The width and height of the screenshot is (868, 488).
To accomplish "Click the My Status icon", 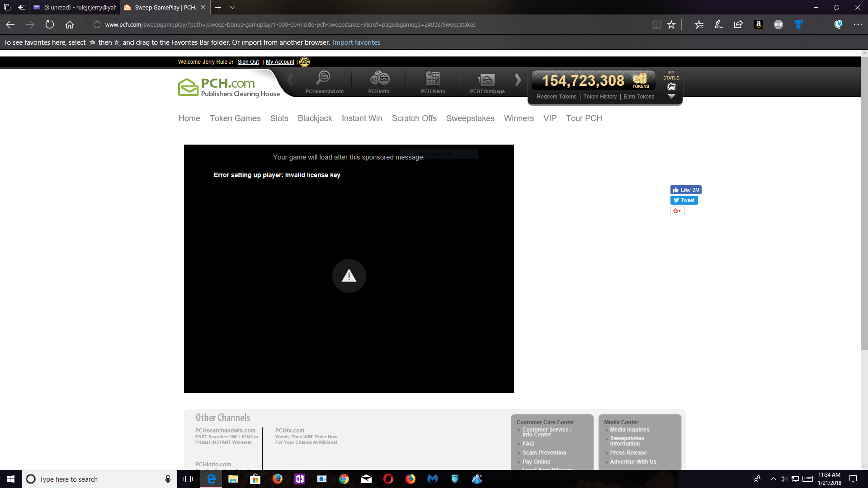I will [671, 86].
